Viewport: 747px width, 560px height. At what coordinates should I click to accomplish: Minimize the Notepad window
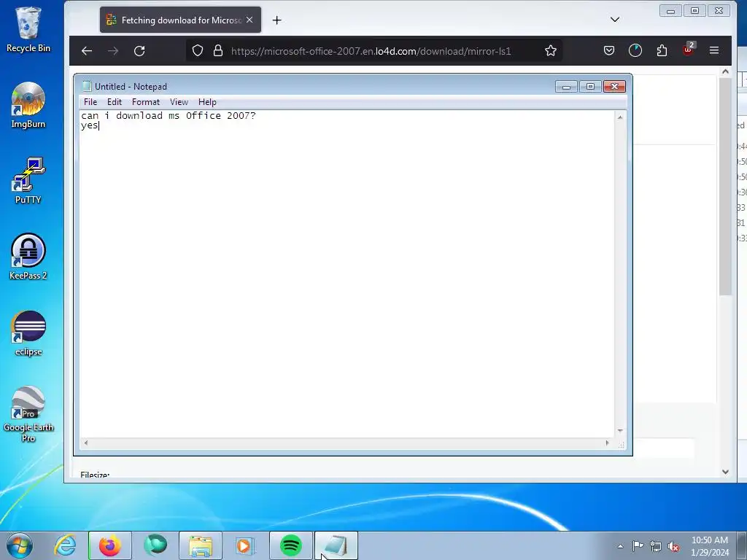[x=566, y=87]
